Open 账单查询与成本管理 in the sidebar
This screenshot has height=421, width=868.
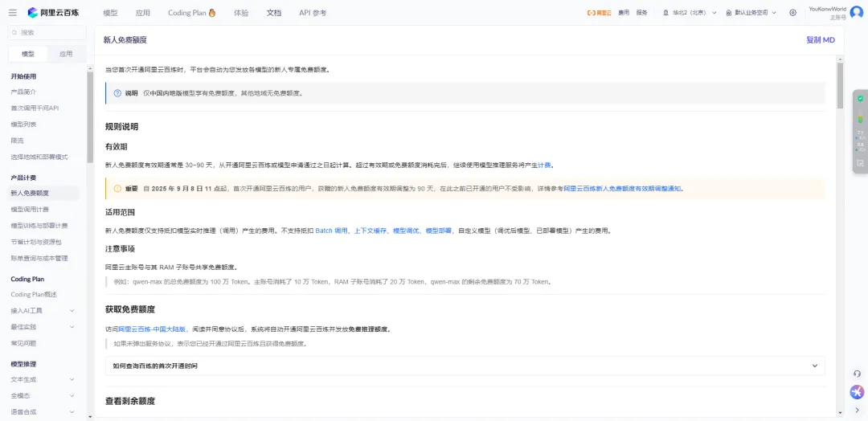pyautogui.click(x=39, y=258)
